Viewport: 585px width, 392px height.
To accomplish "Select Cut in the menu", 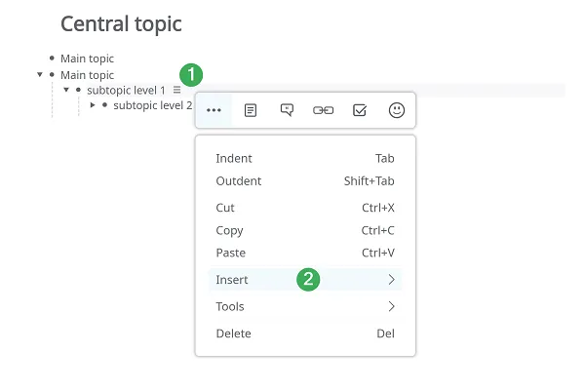I will pos(305,208).
